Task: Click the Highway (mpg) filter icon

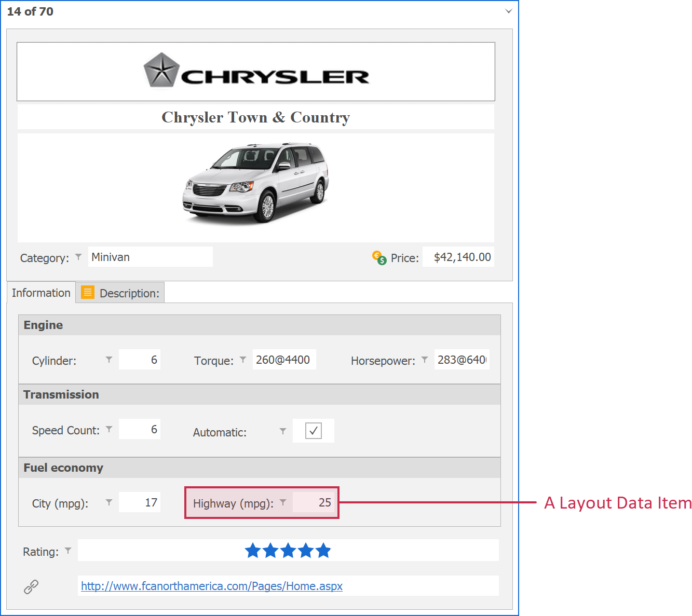Action: (283, 502)
